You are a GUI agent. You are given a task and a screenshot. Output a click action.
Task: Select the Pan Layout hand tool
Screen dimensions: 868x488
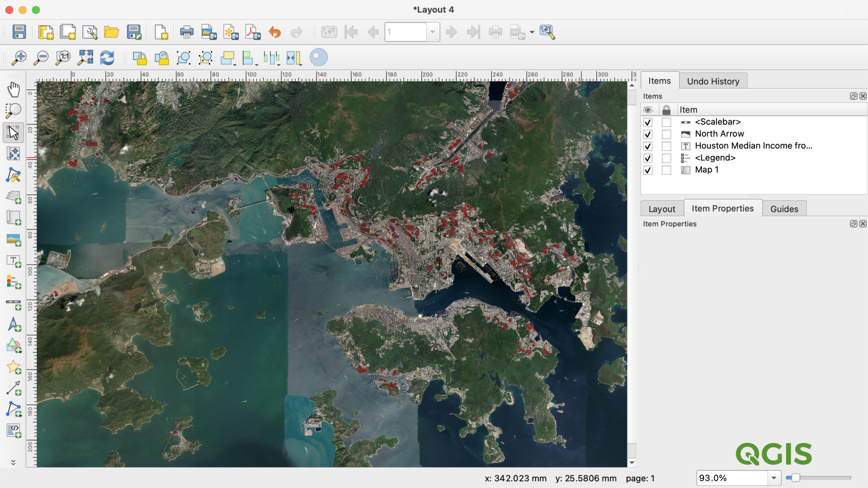14,89
